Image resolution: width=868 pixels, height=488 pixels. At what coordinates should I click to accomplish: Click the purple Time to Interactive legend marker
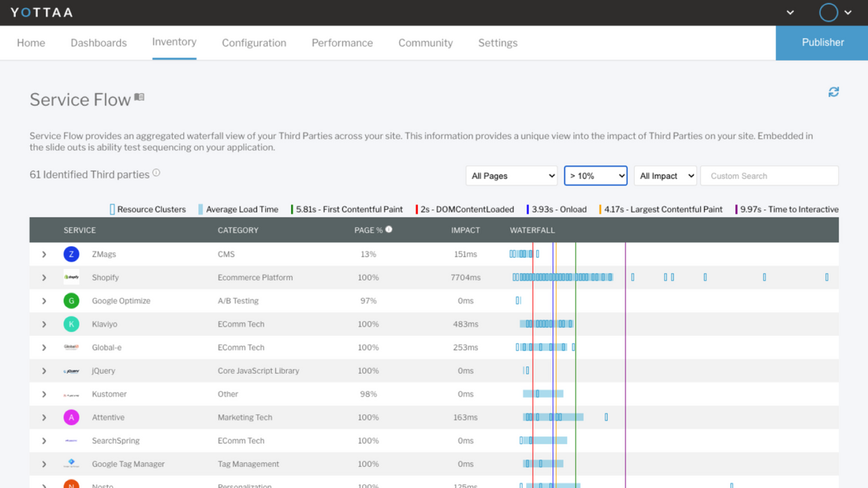coord(736,209)
